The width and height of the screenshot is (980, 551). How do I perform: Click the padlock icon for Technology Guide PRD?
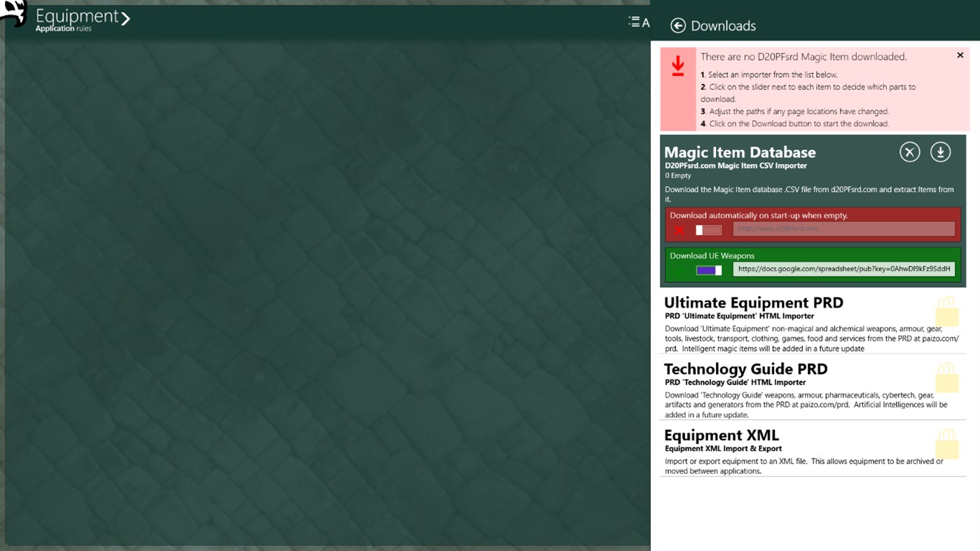(x=948, y=375)
